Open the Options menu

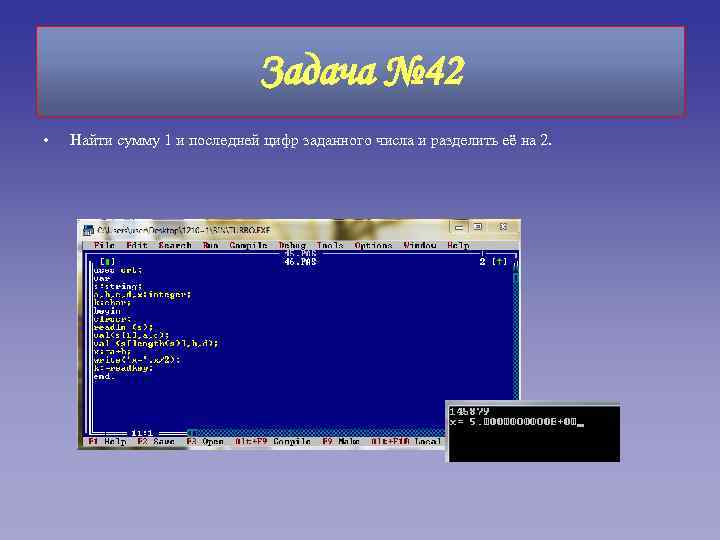click(373, 246)
